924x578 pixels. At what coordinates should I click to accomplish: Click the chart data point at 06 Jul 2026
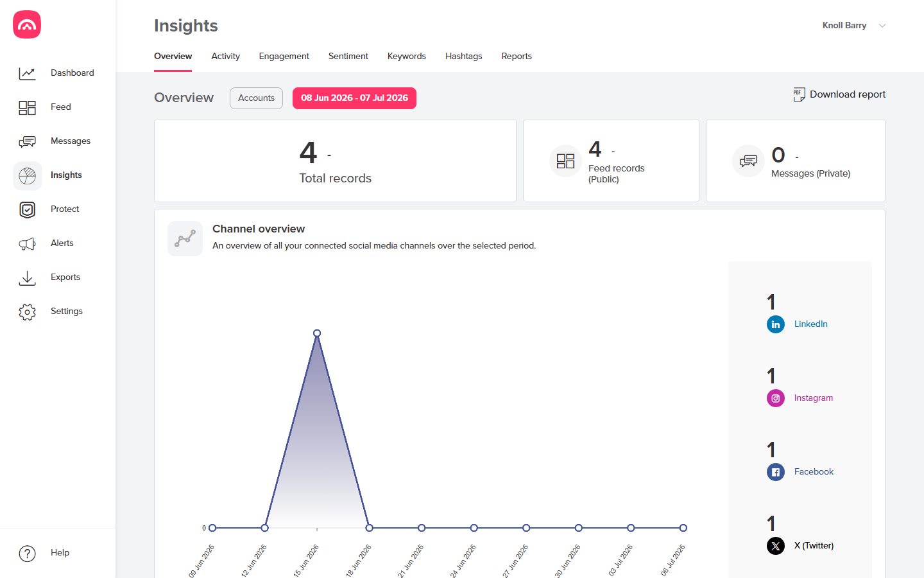(x=683, y=528)
